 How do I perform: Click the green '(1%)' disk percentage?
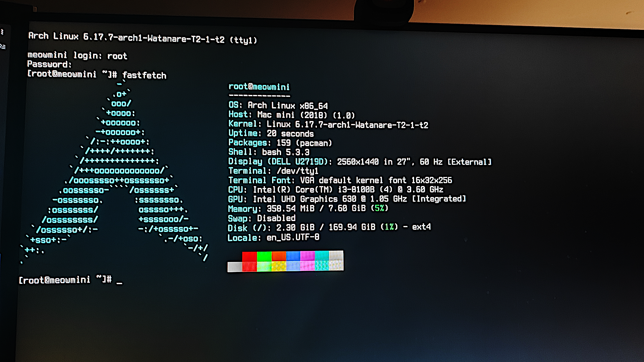point(389,227)
